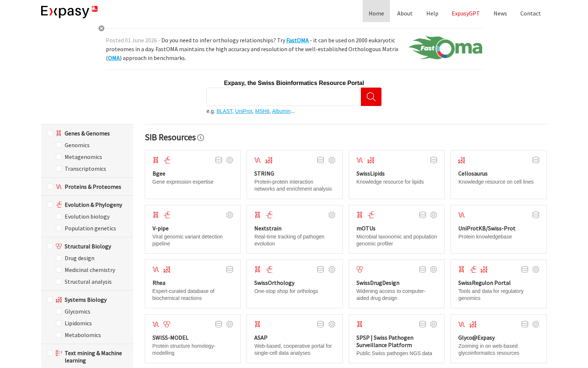Check the Glycomics filter
588x368 pixels.
pos(59,311)
